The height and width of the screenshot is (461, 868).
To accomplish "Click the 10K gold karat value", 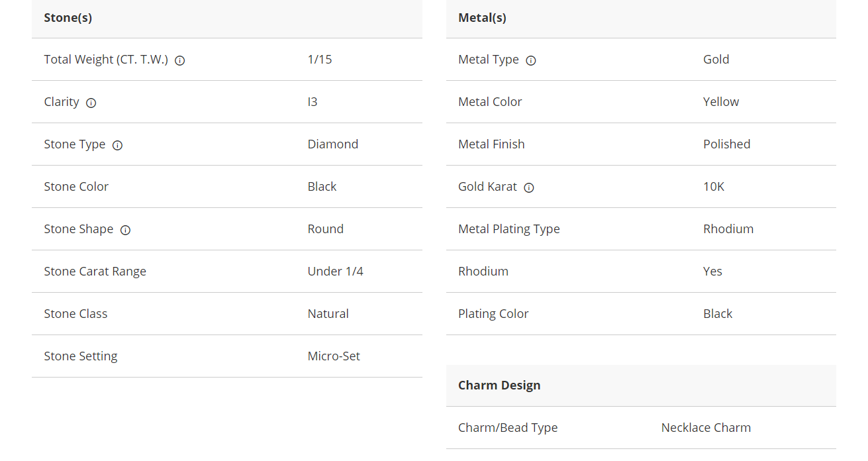I will coord(714,187).
